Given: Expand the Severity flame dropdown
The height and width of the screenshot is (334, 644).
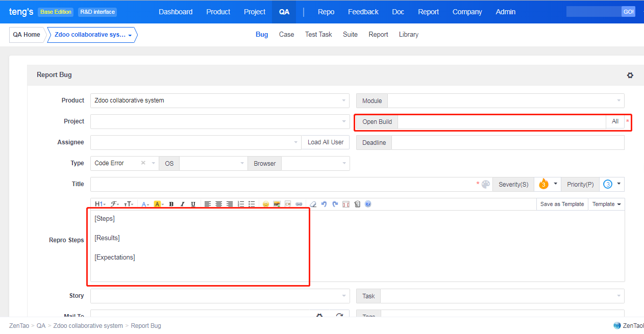Looking at the screenshot, I should click(555, 184).
